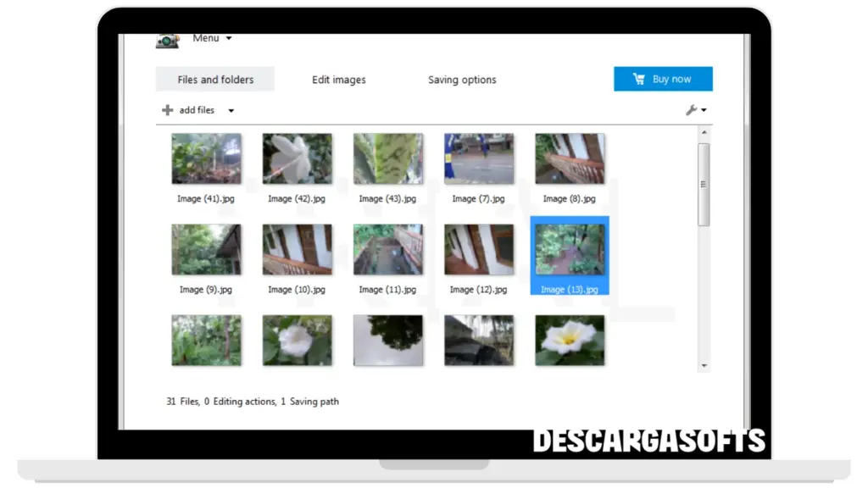Viewport: 868px width, 488px height.
Task: Click the highlighted Image (13).jpg thumbnail
Action: point(570,250)
